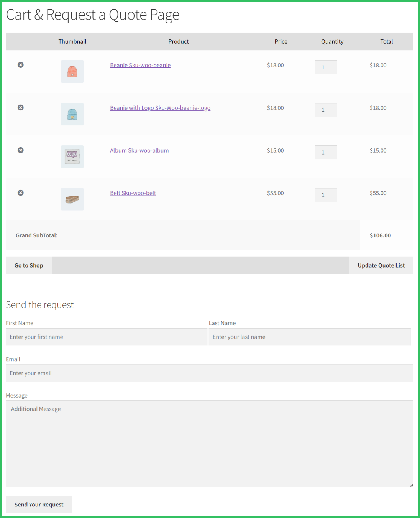Click Send Your Request button
The height and width of the screenshot is (518, 420).
click(39, 505)
